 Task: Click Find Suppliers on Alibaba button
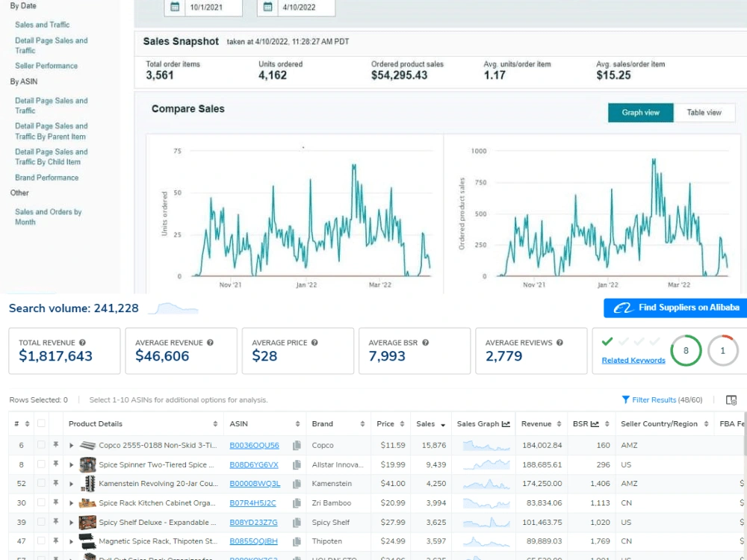click(x=675, y=308)
